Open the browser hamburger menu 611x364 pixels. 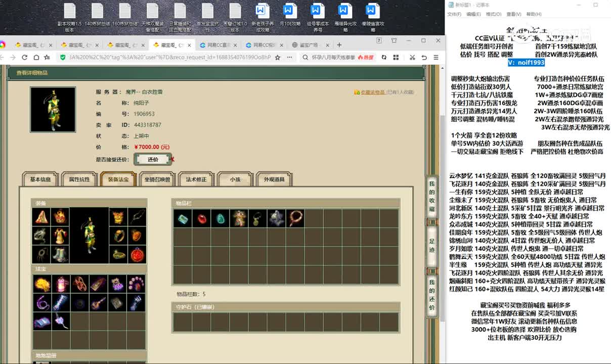click(x=437, y=58)
